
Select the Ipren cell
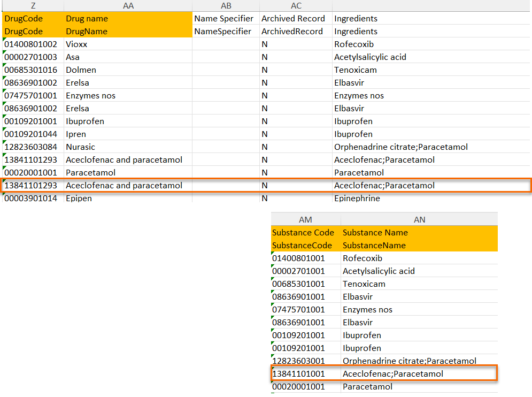tap(76, 134)
